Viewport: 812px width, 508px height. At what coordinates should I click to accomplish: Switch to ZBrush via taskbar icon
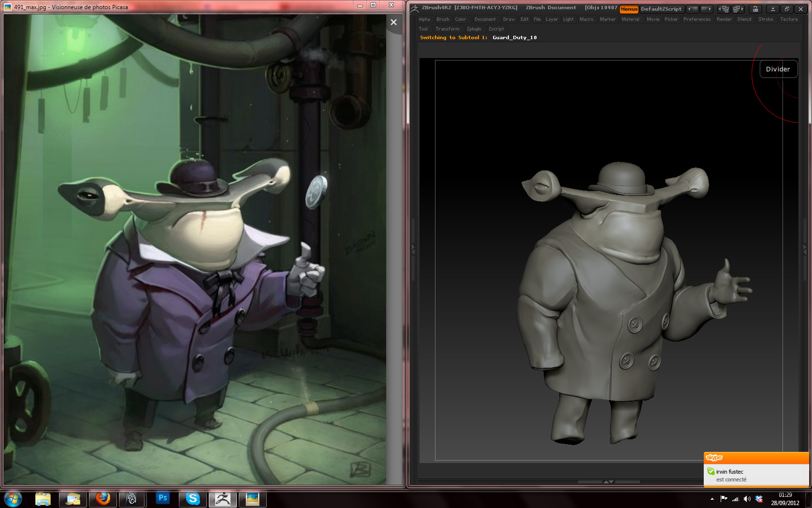click(223, 499)
